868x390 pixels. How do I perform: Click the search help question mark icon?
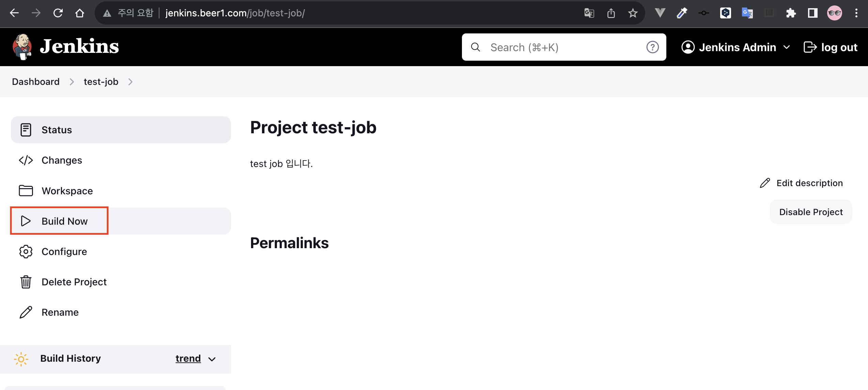coord(652,47)
